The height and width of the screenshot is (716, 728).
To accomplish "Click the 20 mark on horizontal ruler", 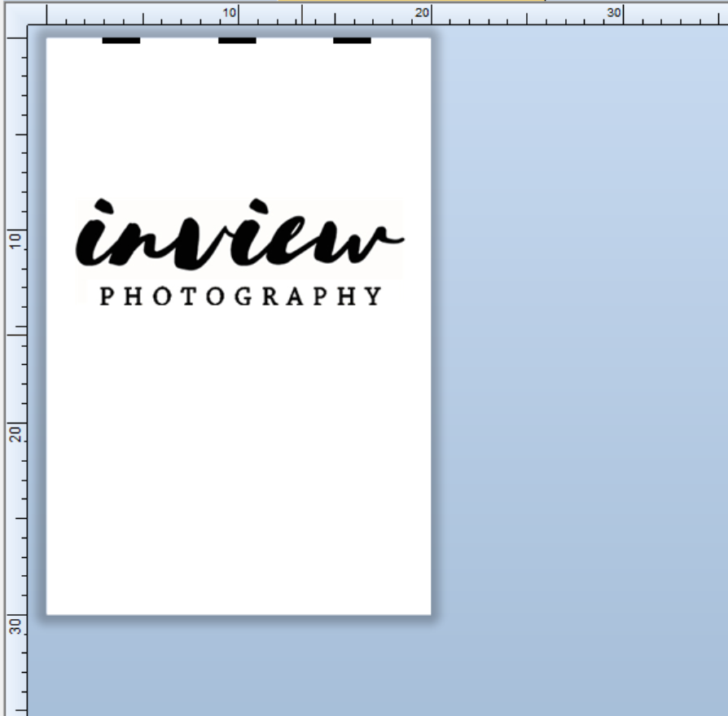I will click(x=422, y=12).
